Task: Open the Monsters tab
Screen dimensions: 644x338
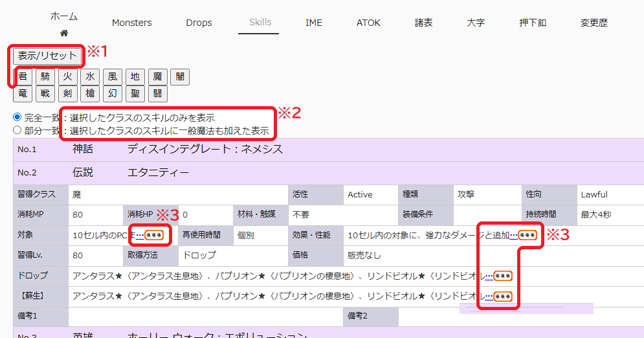Action: (x=132, y=23)
